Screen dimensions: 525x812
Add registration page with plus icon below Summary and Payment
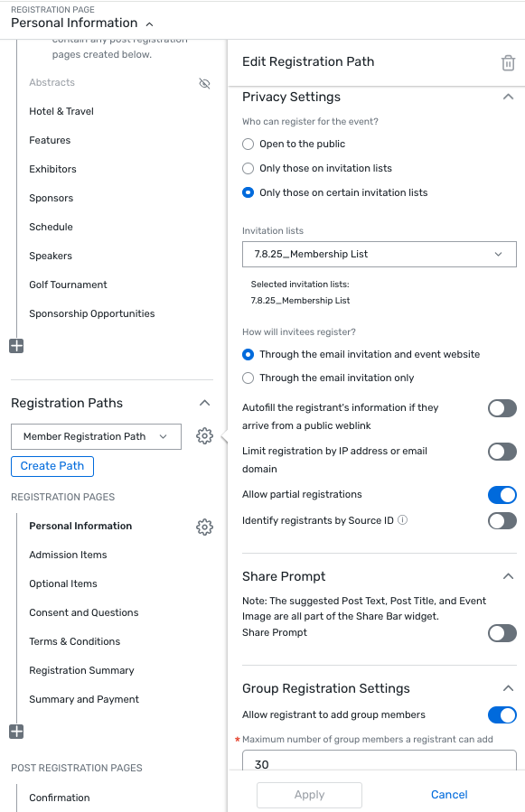(16, 732)
